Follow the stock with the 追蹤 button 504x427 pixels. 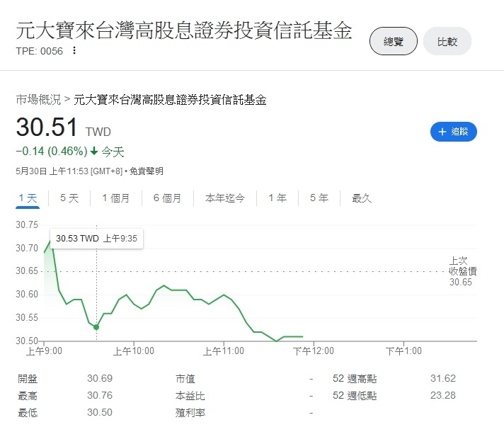pos(454,132)
